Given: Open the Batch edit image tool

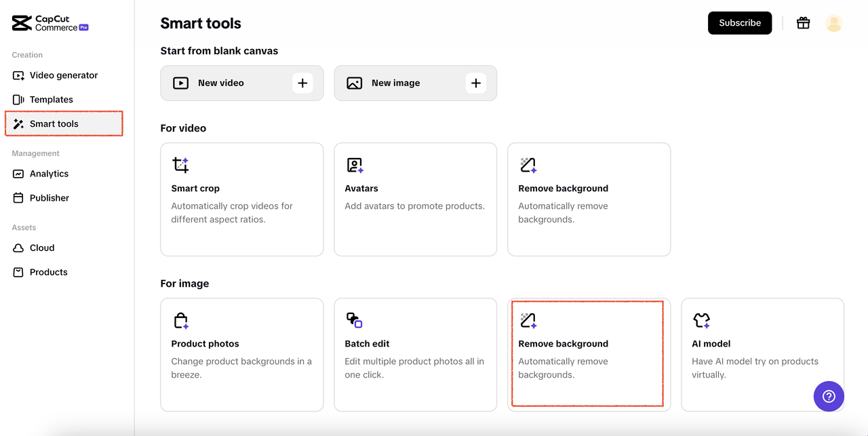Looking at the screenshot, I should click(415, 354).
